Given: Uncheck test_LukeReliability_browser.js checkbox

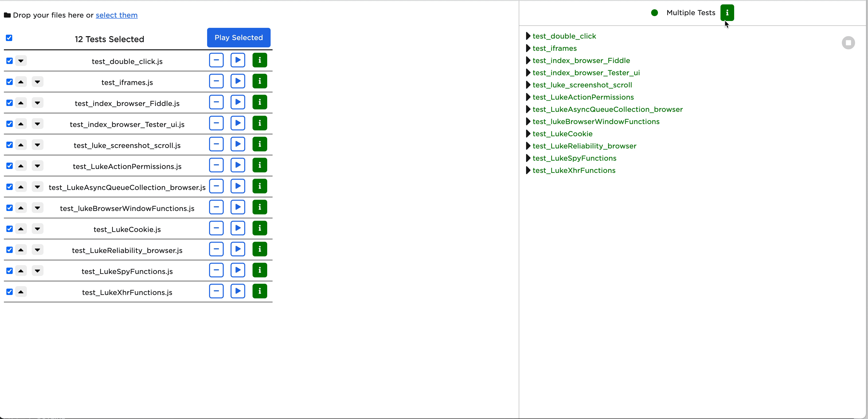Looking at the screenshot, I should coord(10,250).
